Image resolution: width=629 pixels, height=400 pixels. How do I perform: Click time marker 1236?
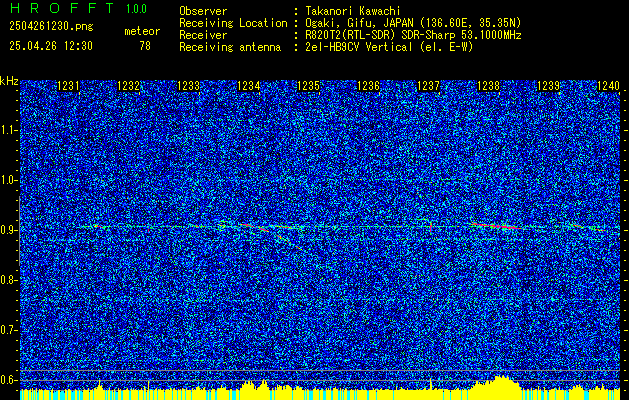click(x=369, y=86)
